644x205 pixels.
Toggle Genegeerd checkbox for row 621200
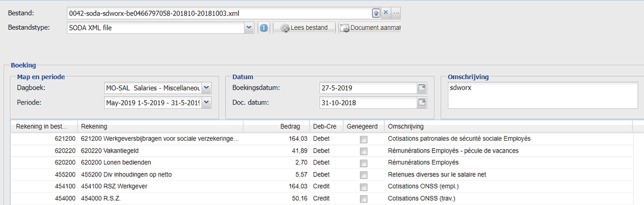click(364, 139)
